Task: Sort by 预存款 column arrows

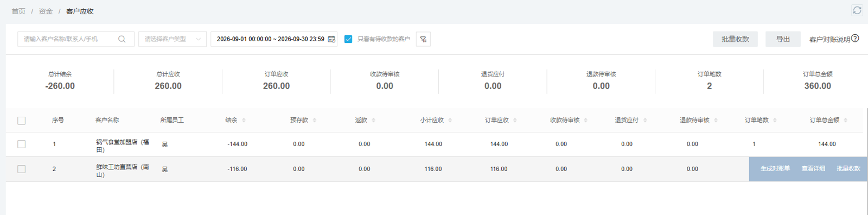Action: 314,120
